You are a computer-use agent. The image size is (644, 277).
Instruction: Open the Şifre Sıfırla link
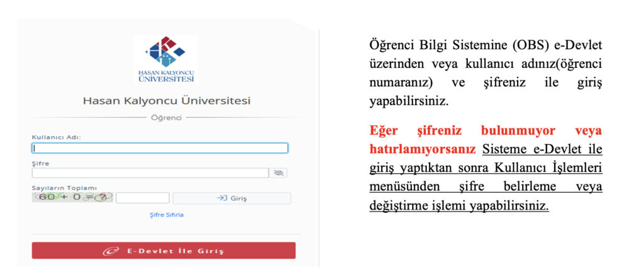click(166, 215)
